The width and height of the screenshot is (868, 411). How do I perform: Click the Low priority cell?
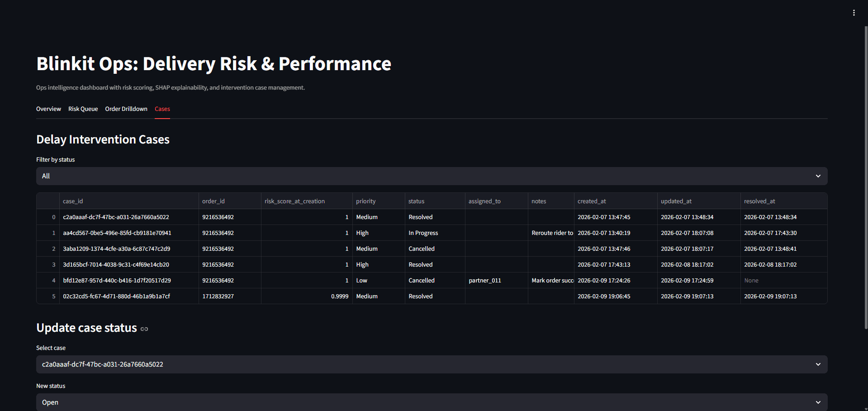point(378,280)
